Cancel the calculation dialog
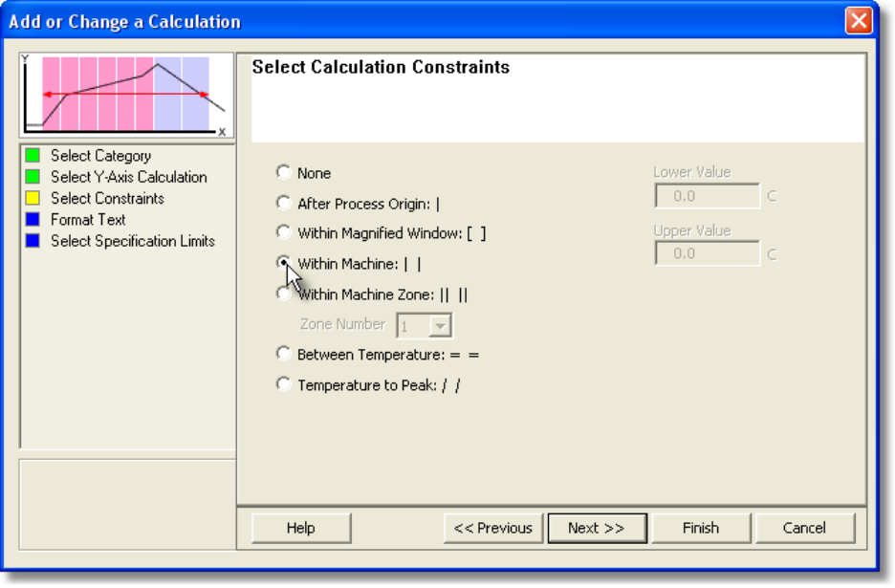The height and width of the screenshot is (588, 895). (x=805, y=528)
